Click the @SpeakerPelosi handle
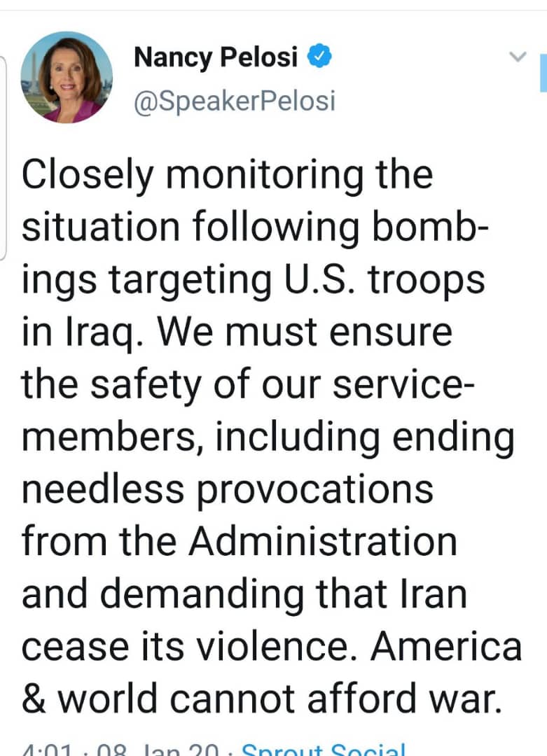This screenshot has width=547, height=756. pyautogui.click(x=234, y=101)
